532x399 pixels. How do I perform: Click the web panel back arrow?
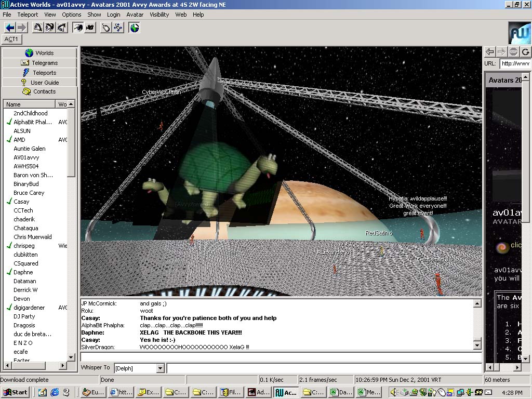tap(489, 51)
